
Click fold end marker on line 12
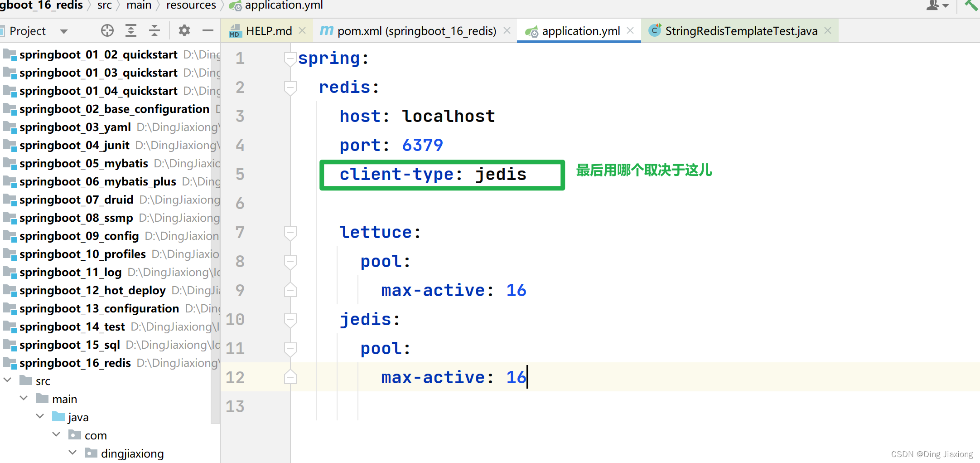click(290, 377)
